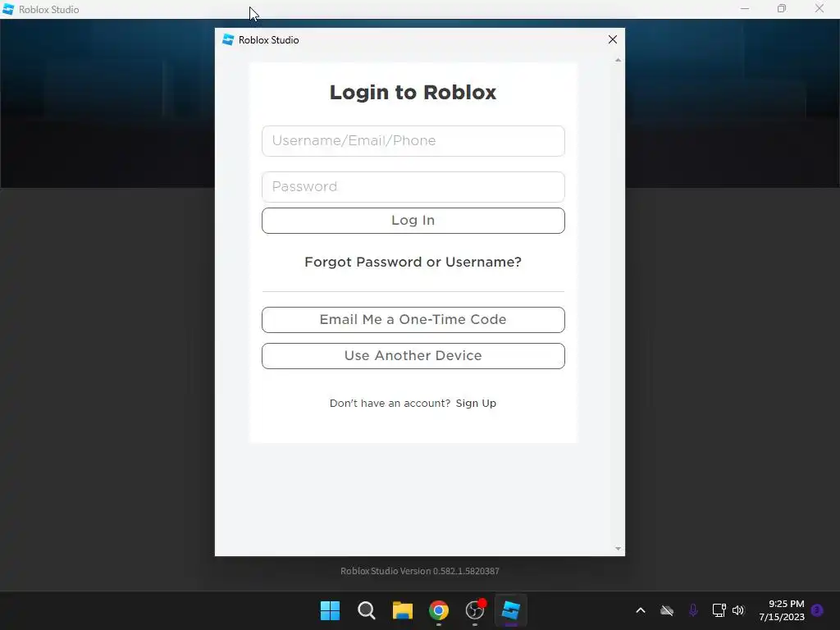This screenshot has height=630, width=840.
Task: Launch File Explorer from the taskbar
Action: coord(402,610)
